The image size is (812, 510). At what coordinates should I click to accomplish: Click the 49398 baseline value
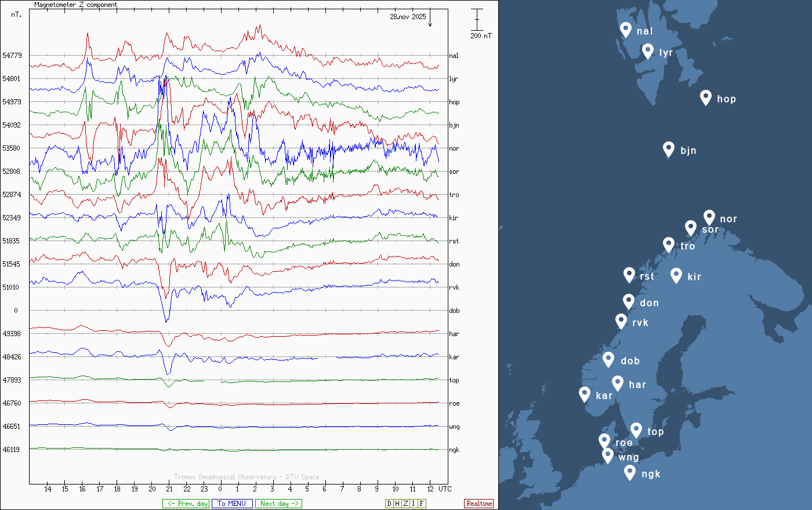(12, 334)
